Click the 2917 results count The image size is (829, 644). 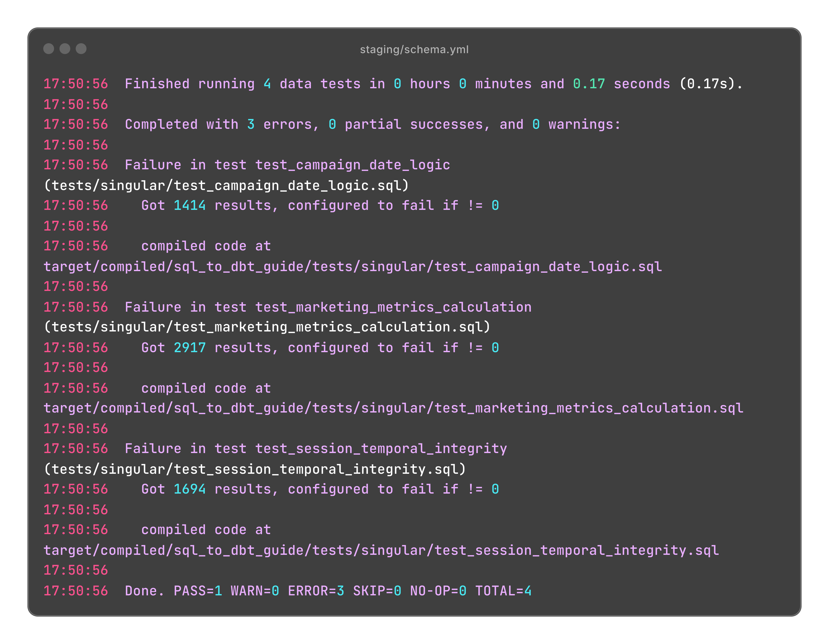tap(189, 348)
